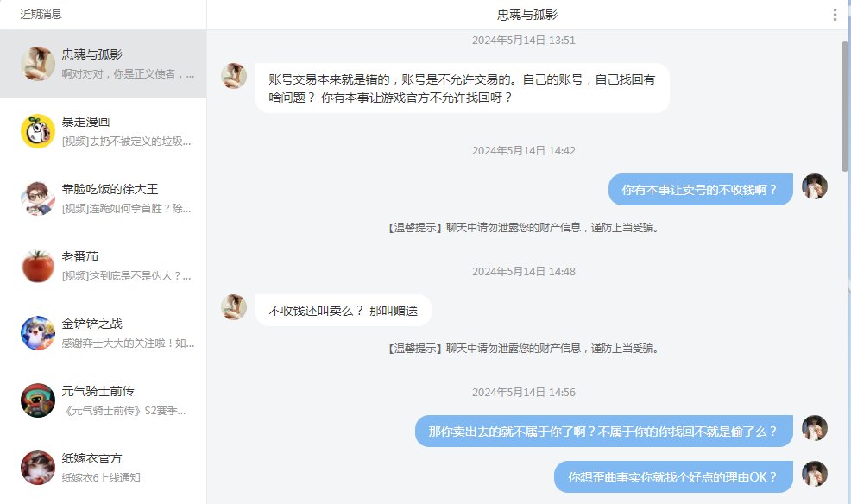This screenshot has height=504, width=851.
Task: Click 靠脸吃饭的徐大王 avatar
Action: pos(38,198)
